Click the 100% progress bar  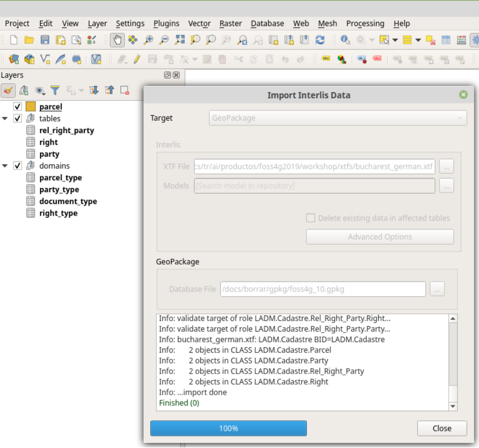coord(229,429)
